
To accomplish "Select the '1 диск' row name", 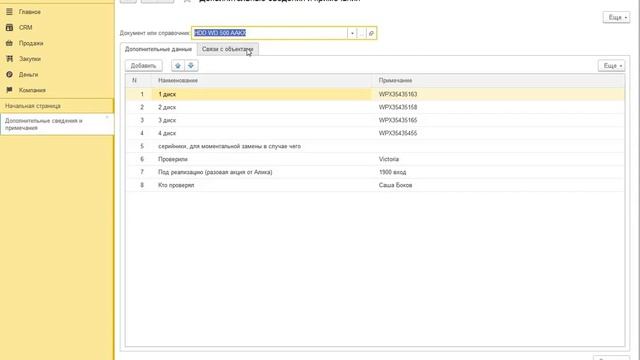I will click(167, 94).
